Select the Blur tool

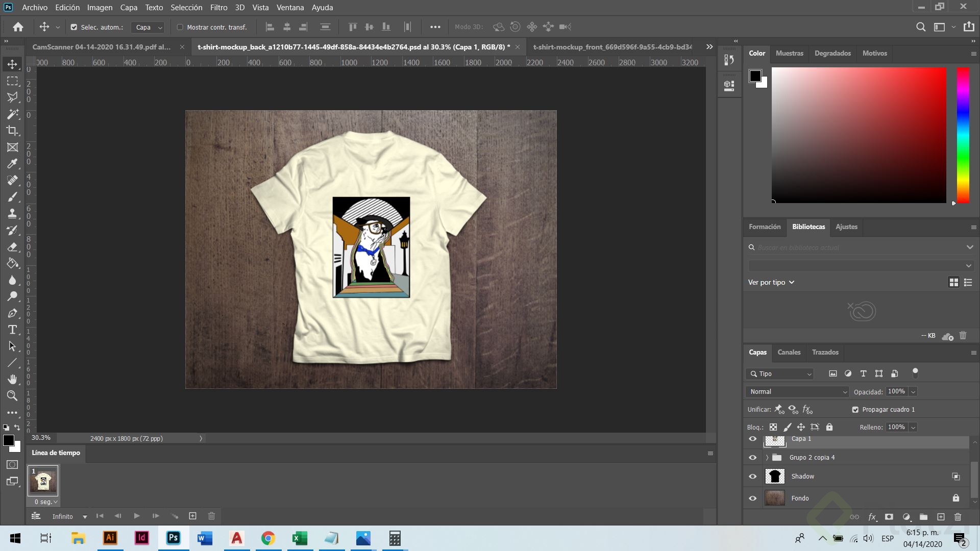(12, 280)
